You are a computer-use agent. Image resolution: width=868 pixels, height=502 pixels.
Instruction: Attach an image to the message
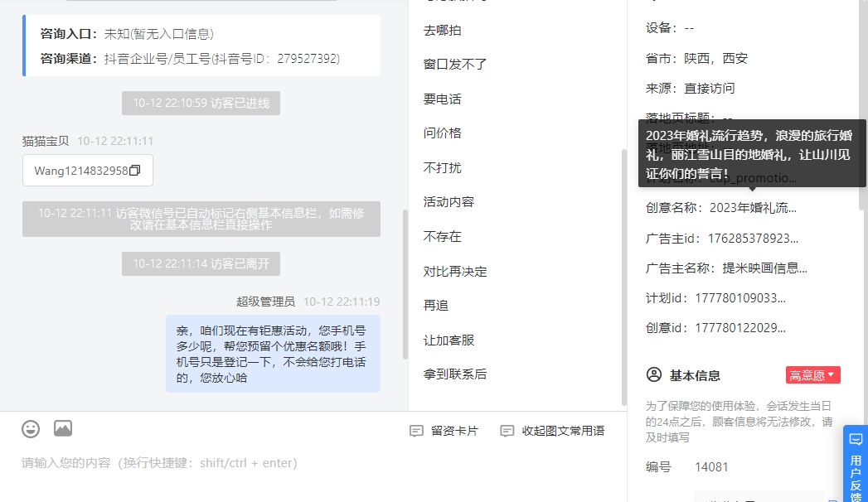click(x=63, y=428)
